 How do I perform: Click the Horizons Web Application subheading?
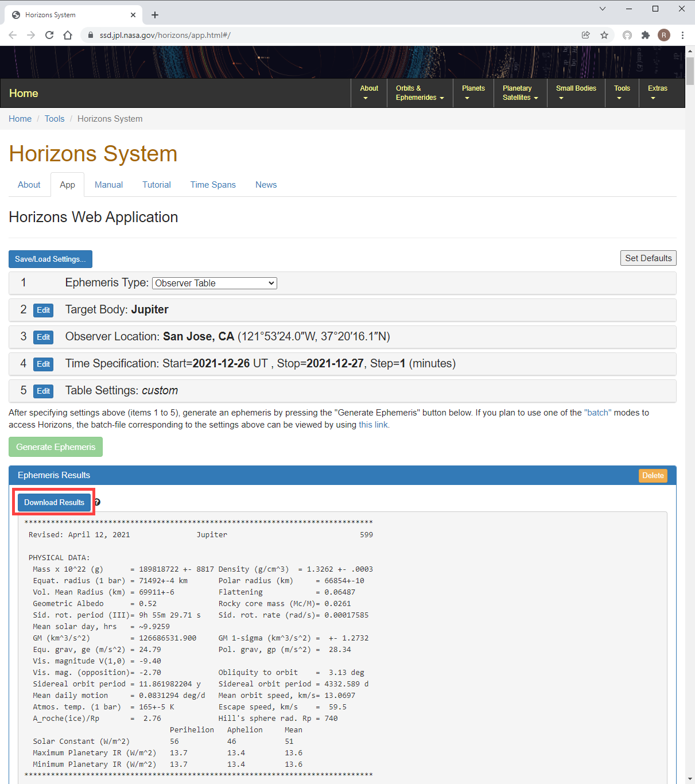point(94,217)
